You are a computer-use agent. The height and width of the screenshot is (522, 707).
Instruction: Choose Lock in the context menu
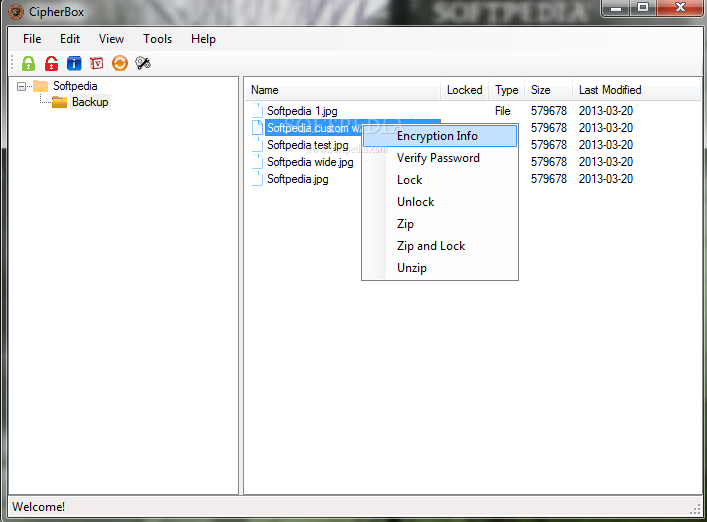pos(440,180)
